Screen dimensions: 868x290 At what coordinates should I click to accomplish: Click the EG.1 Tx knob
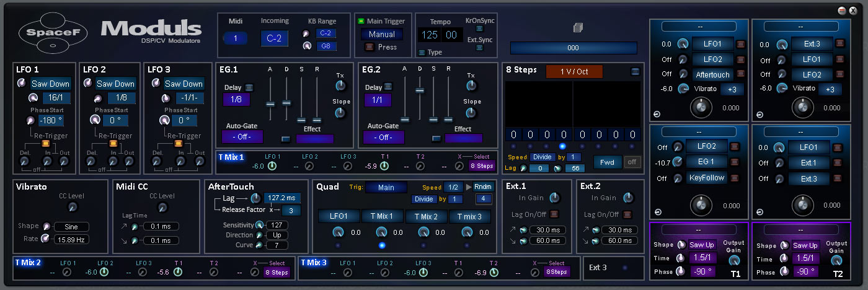tap(340, 86)
